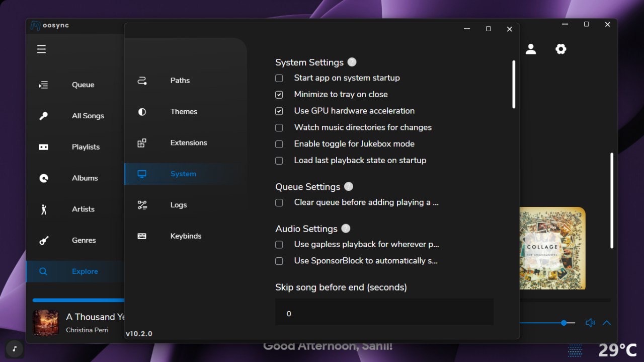Viewport: 644px width, 362px height.
Task: Click the help icon next to Audio Settings
Action: [346, 228]
